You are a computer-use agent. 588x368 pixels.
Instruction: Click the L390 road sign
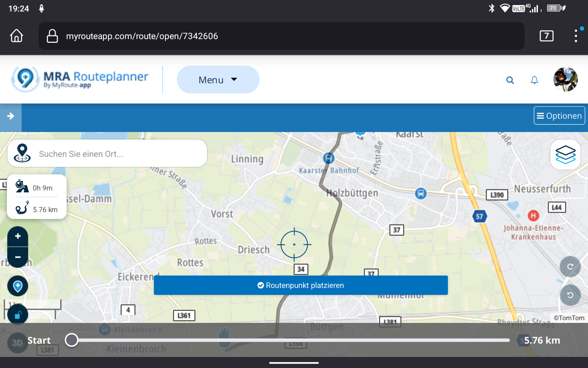497,195
